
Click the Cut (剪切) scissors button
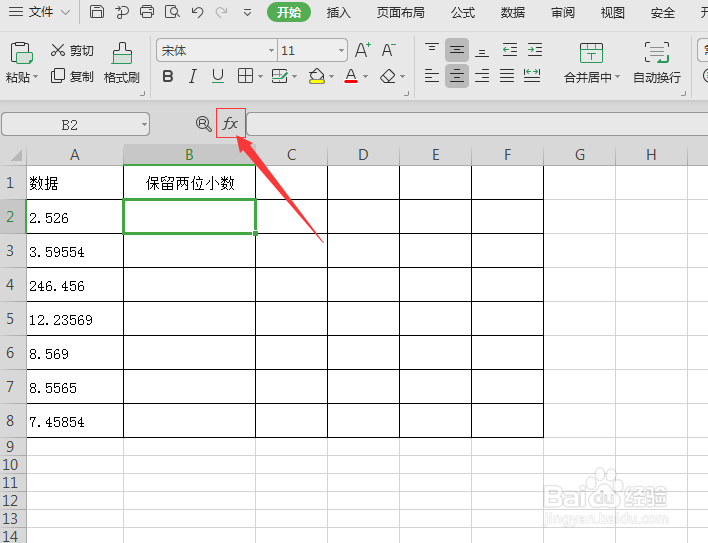click(x=72, y=50)
